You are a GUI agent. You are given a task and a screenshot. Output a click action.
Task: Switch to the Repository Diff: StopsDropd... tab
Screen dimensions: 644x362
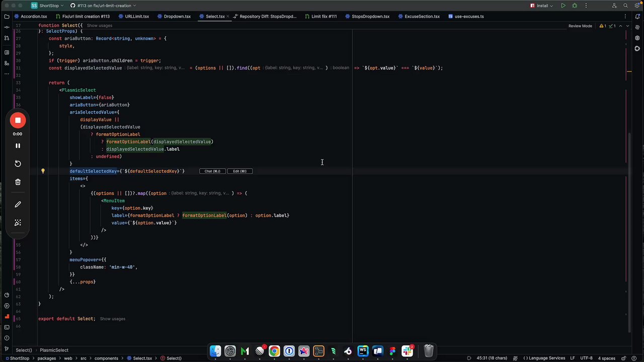[265, 16]
